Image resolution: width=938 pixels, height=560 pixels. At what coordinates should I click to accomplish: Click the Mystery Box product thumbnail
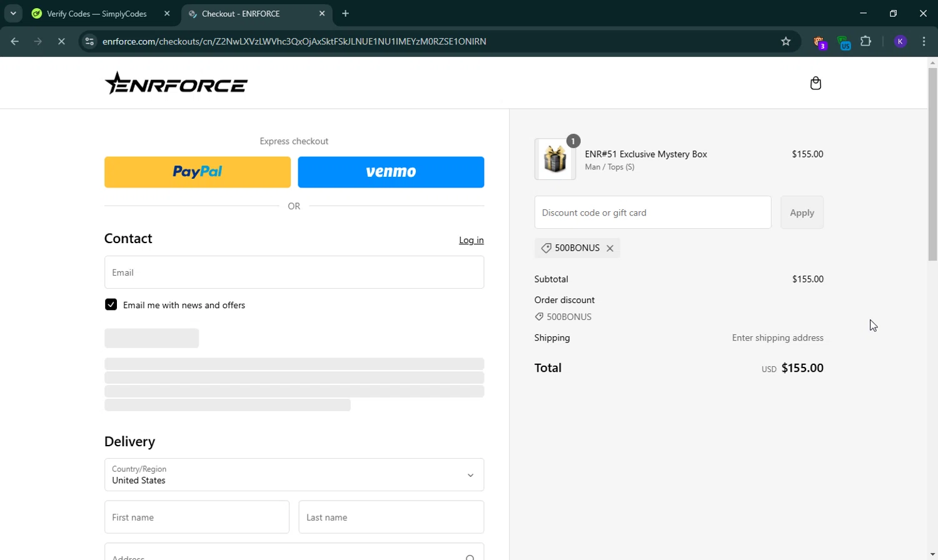pos(555,159)
